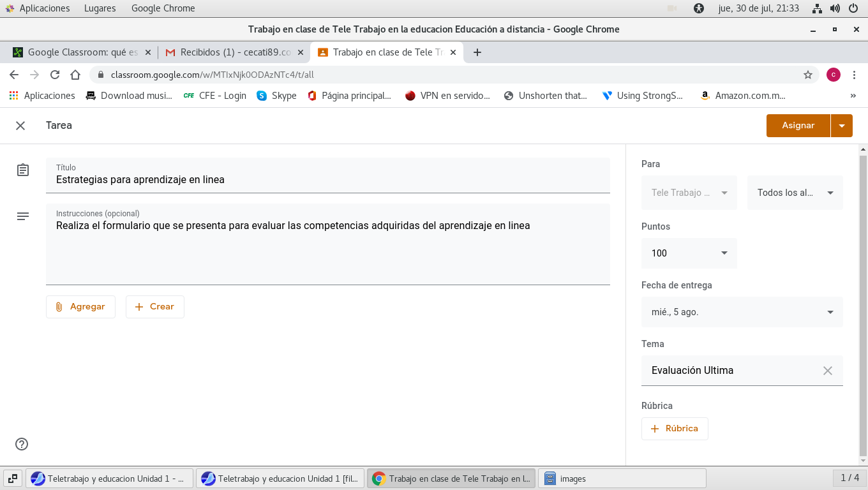Clear the Evaluación Ultima topic with X

click(x=827, y=371)
